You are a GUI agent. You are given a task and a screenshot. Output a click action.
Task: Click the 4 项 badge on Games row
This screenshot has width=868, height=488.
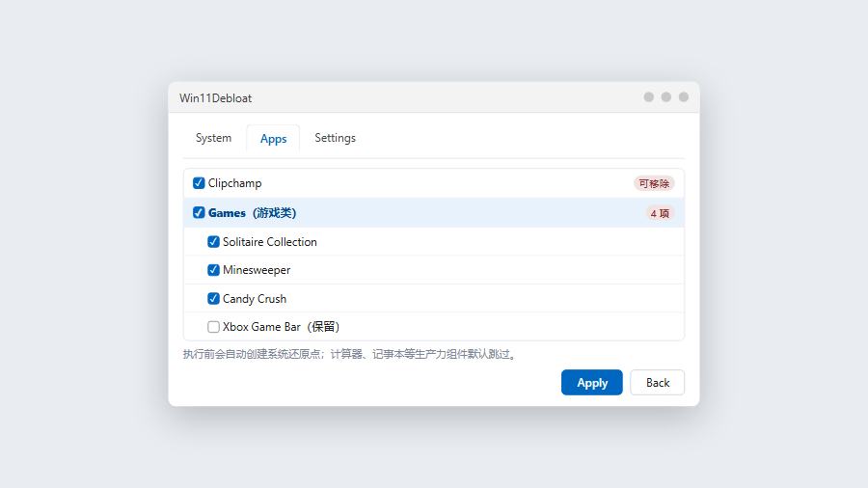(x=660, y=213)
